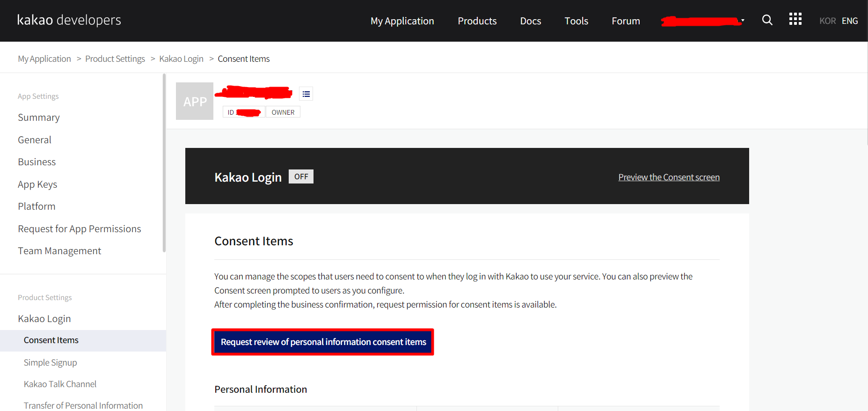The height and width of the screenshot is (411, 868).
Task: Switch language to ENG
Action: [850, 21]
